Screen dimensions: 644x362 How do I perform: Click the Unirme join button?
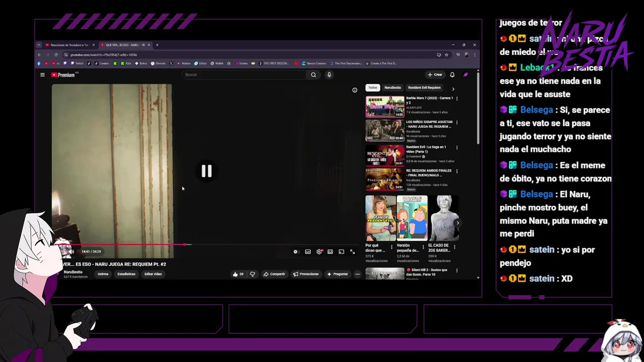[x=103, y=274]
